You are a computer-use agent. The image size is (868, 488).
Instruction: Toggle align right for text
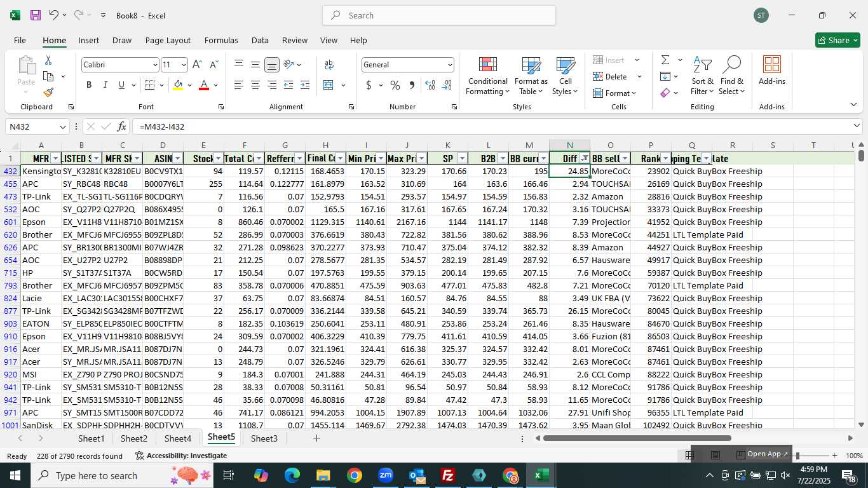(x=271, y=85)
